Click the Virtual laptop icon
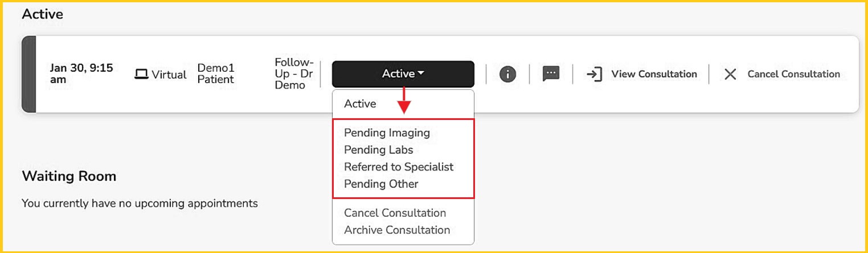The image size is (868, 253). [141, 74]
